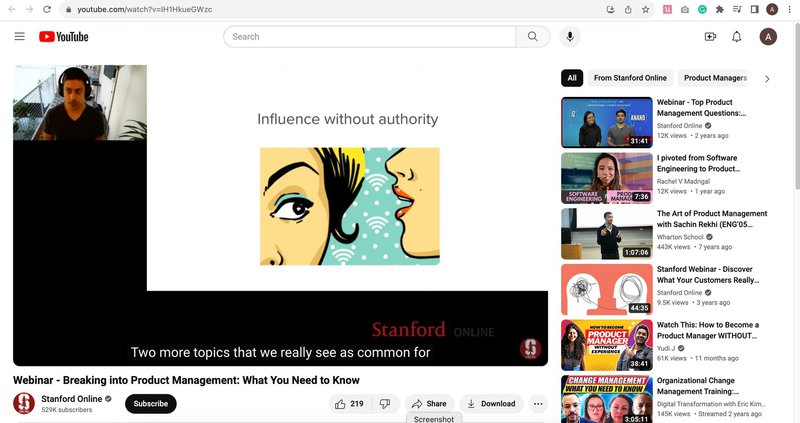This screenshot has height=423, width=800.
Task: Open title 'Organizational Change Management Training'
Action: click(x=698, y=386)
